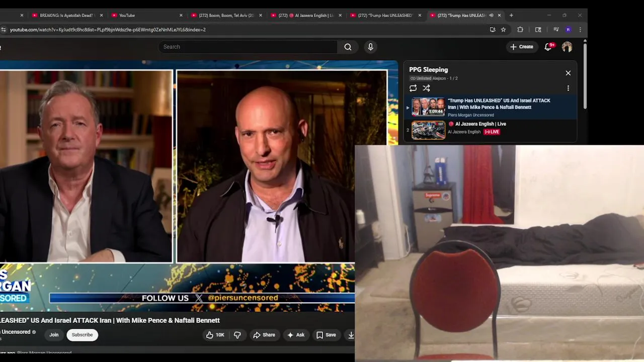
Task: Open the Chrome profile R avatar
Action: (568, 30)
